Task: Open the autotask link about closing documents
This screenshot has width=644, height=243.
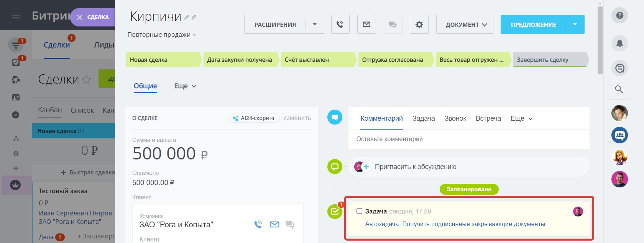Action: [456, 224]
